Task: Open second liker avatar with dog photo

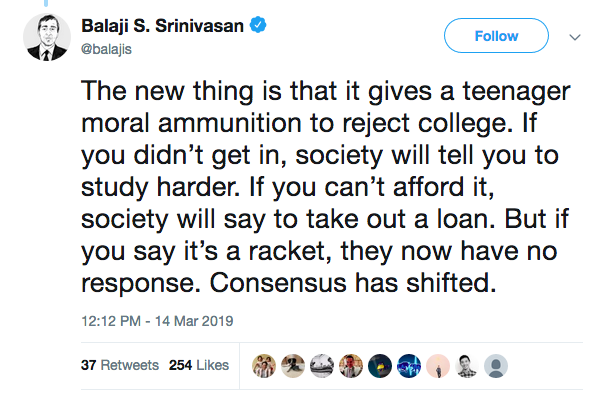Action: (293, 366)
